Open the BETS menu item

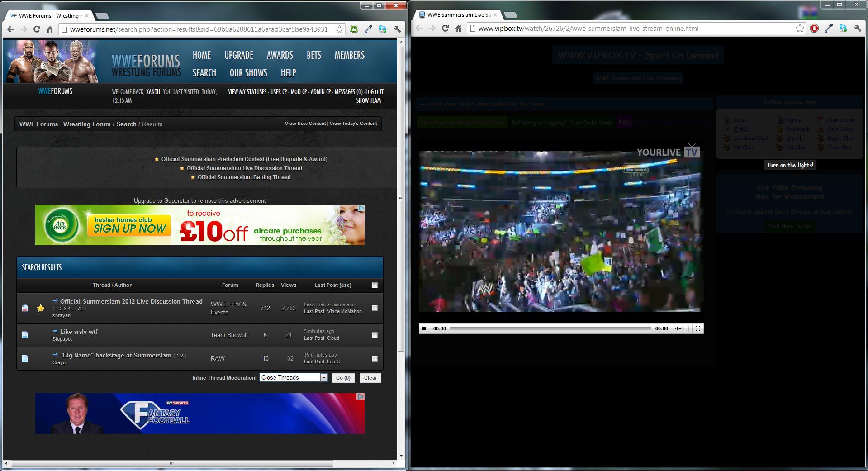click(314, 55)
